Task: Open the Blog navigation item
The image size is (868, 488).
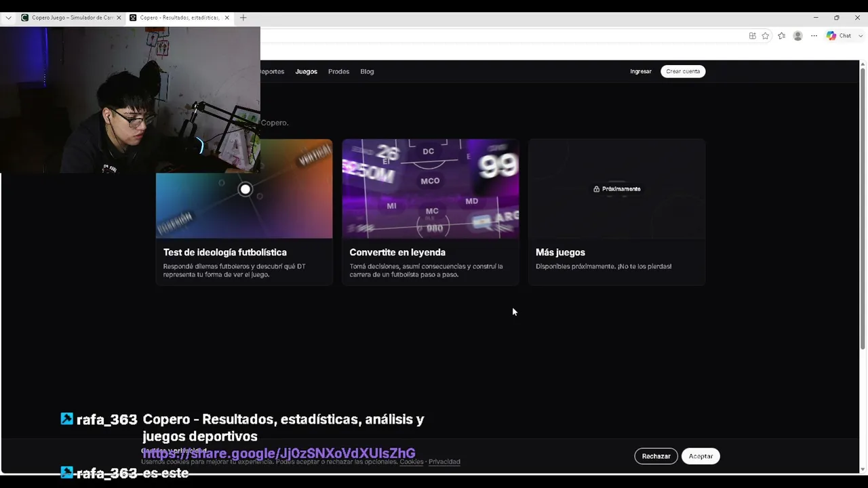Action: click(367, 71)
